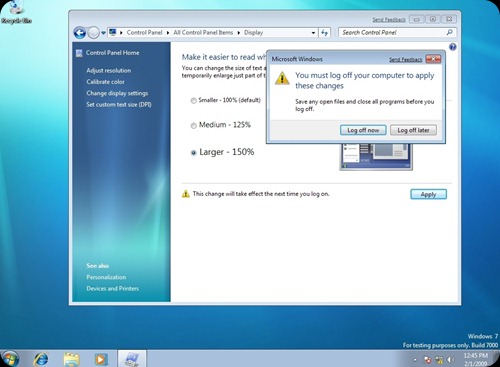Viewport: 500px width, 367px height.
Task: Select Control Panel breadcrumb
Action: pyautogui.click(x=144, y=32)
